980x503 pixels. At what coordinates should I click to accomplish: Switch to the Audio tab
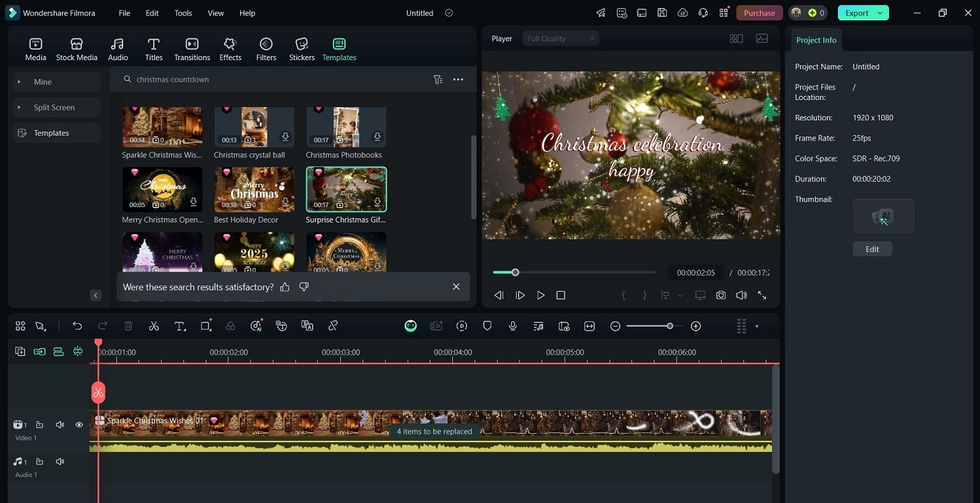118,50
